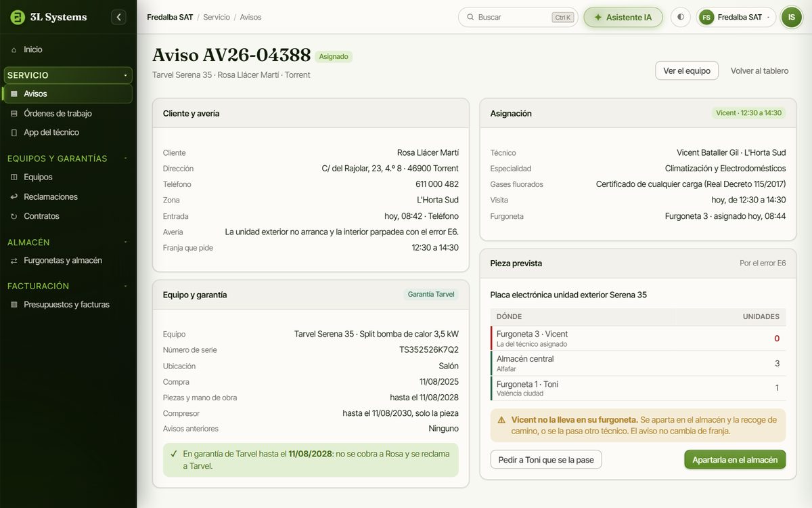Screen dimensions: 812x508
Task: Open the IS user avatar
Action: [792, 17]
